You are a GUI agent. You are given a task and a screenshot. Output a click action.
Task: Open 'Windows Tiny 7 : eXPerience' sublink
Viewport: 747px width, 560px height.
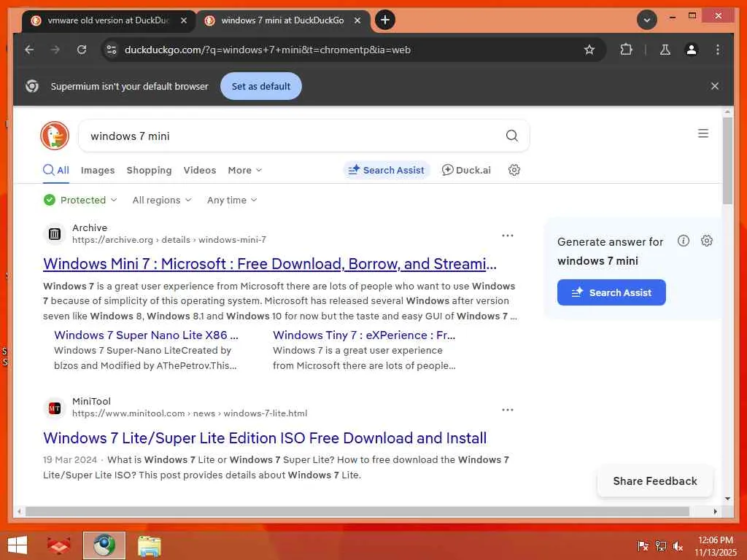click(x=364, y=335)
